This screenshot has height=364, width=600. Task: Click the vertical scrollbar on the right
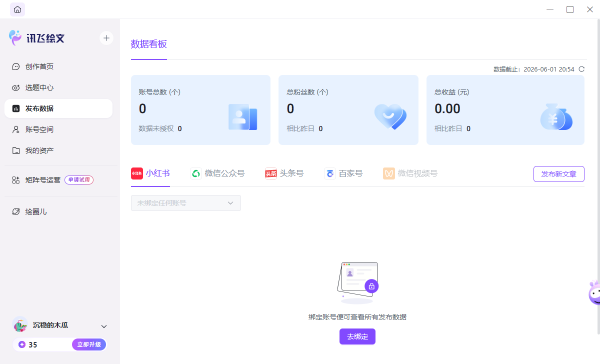598,177
